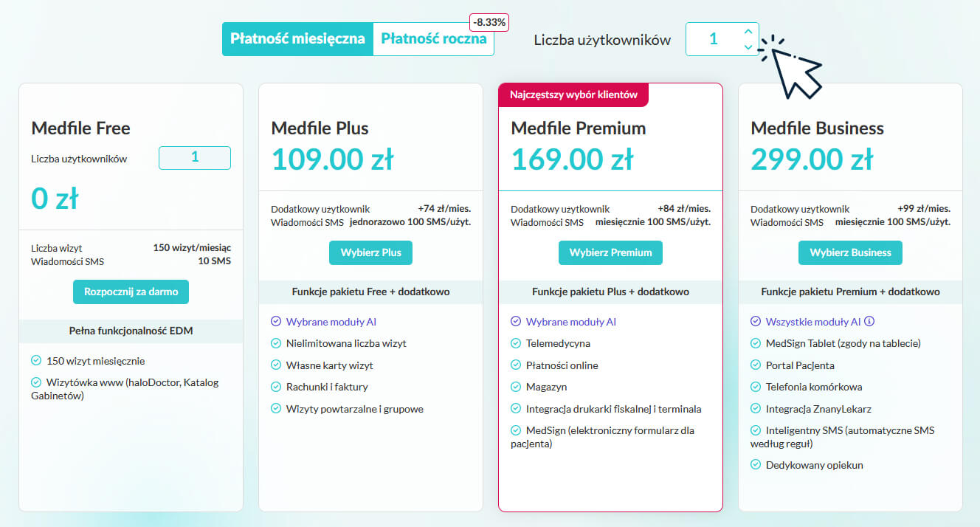Click the check icon next to Własne karty wizyt
The width and height of the screenshot is (980, 527).
(276, 365)
